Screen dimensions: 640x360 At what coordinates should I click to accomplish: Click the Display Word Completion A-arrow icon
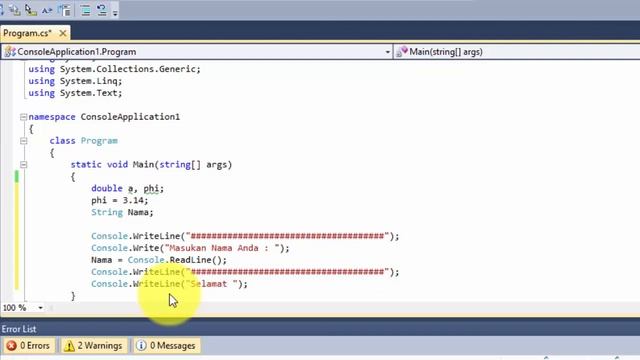coord(47,10)
